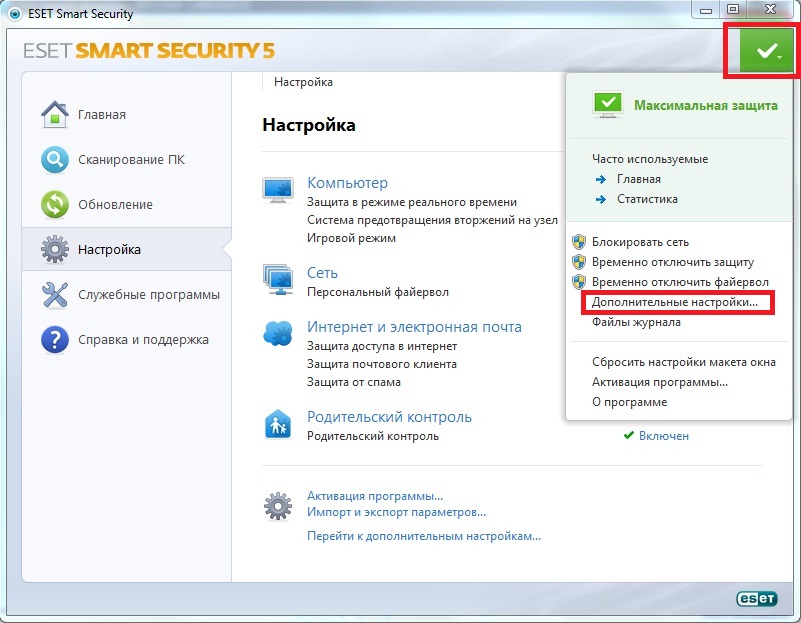This screenshot has width=801, height=623.
Task: Click the blue arrow icon beside Статистика
Action: point(601,199)
